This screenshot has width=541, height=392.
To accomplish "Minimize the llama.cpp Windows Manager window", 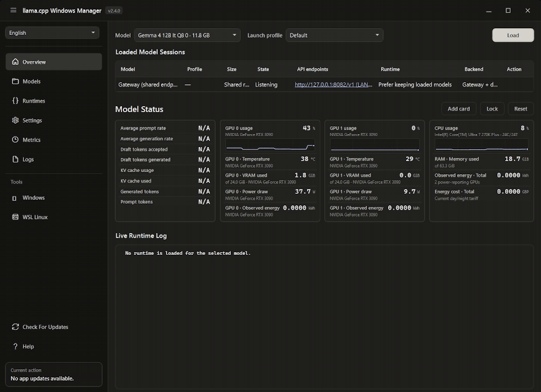I will 489,11.
